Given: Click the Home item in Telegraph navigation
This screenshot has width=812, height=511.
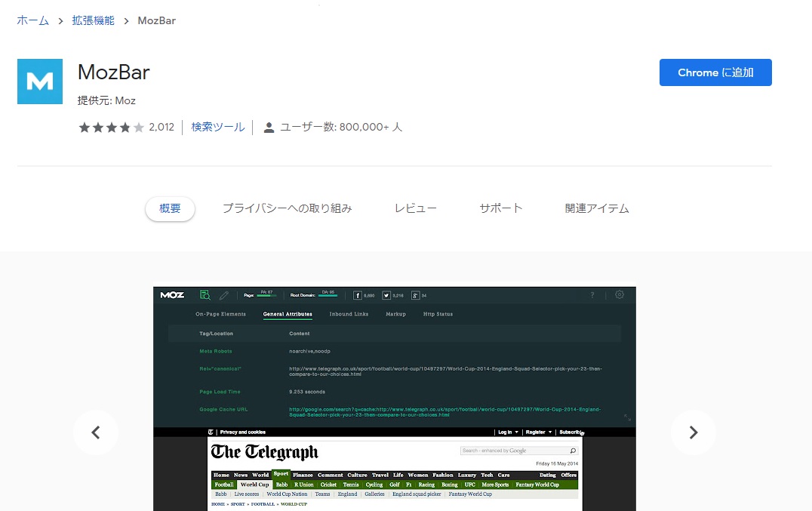Looking at the screenshot, I should pos(221,476).
